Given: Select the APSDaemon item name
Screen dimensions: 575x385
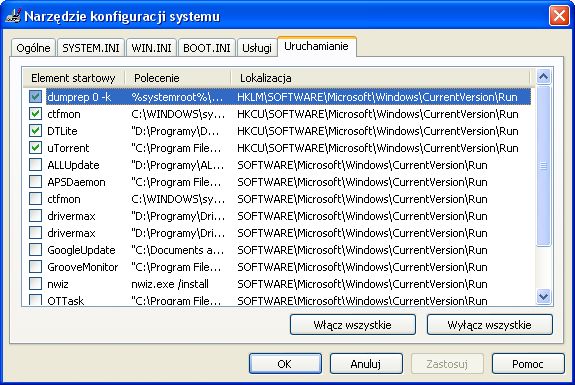Looking at the screenshot, I should click(x=76, y=182).
